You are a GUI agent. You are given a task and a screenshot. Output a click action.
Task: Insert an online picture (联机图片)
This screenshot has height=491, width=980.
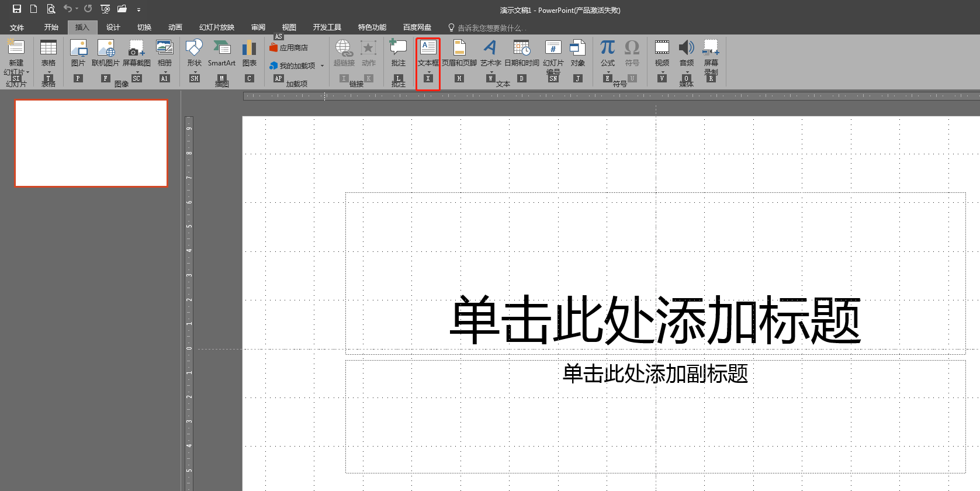click(106, 54)
